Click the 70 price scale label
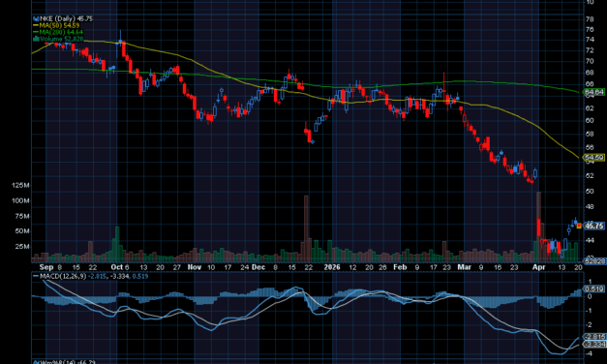 coord(590,61)
